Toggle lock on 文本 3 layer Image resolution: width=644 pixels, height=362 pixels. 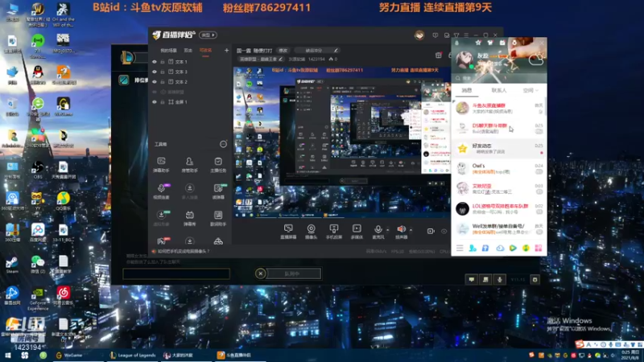(x=163, y=72)
